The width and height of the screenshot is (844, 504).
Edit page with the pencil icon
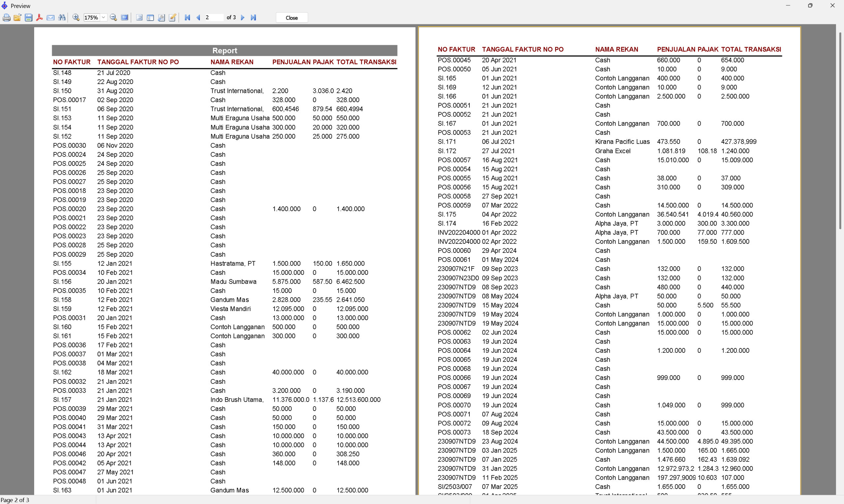[x=172, y=18]
